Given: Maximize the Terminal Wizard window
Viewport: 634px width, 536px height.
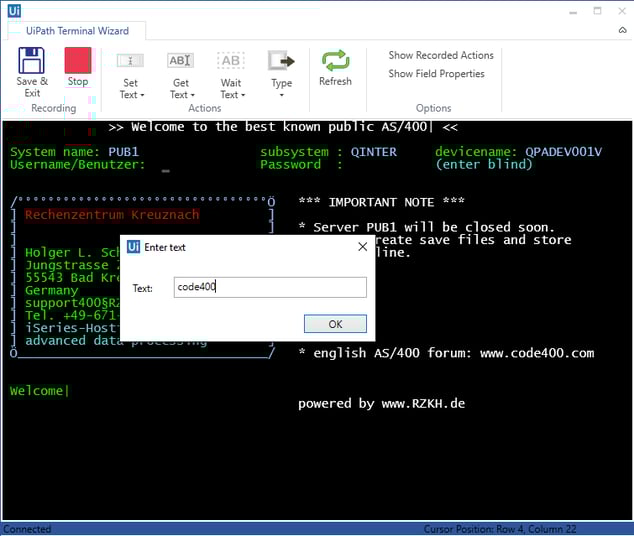Looking at the screenshot, I should [x=597, y=11].
